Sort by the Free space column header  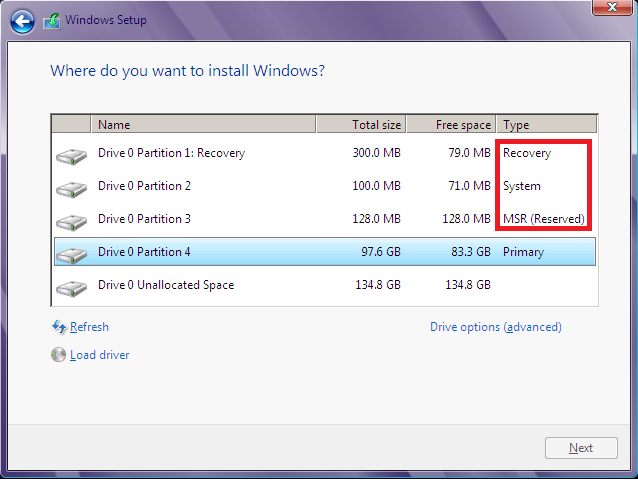tap(451, 124)
